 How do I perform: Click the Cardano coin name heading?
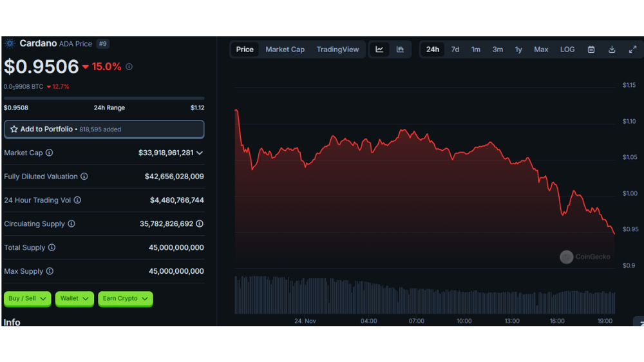pyautogui.click(x=38, y=43)
